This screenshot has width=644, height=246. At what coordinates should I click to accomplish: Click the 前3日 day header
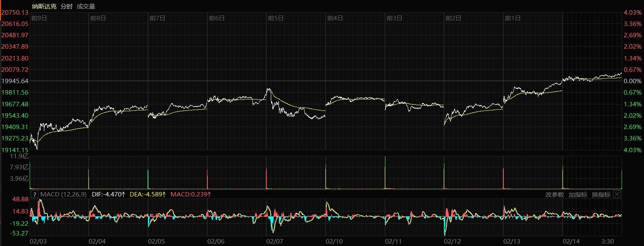tap(394, 18)
